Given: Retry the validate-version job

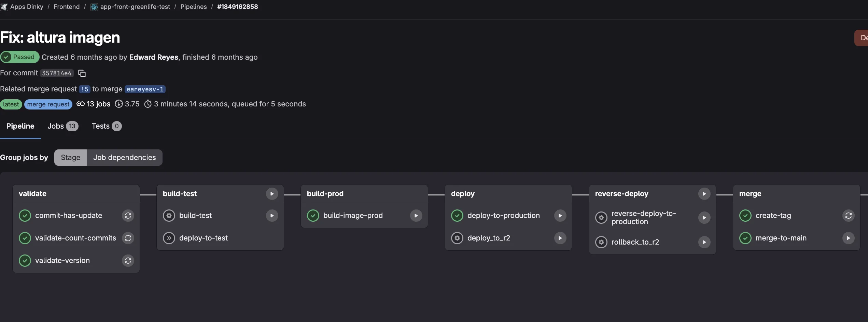Looking at the screenshot, I should point(128,261).
